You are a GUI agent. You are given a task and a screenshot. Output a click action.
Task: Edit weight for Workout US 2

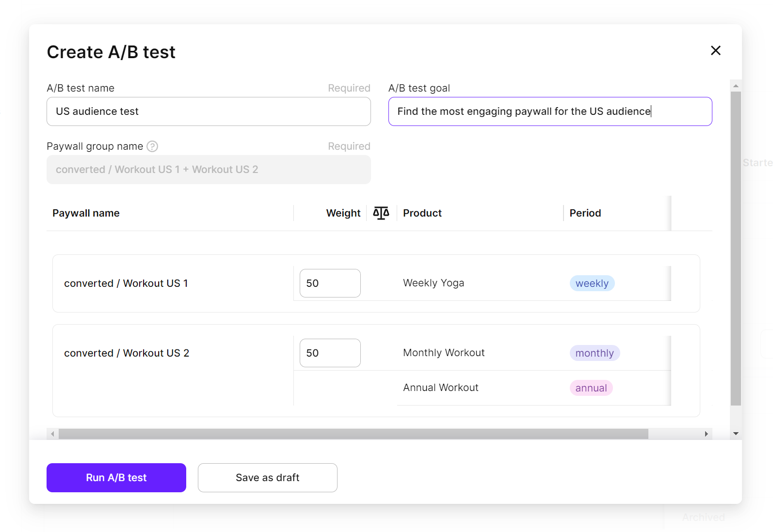click(x=330, y=353)
